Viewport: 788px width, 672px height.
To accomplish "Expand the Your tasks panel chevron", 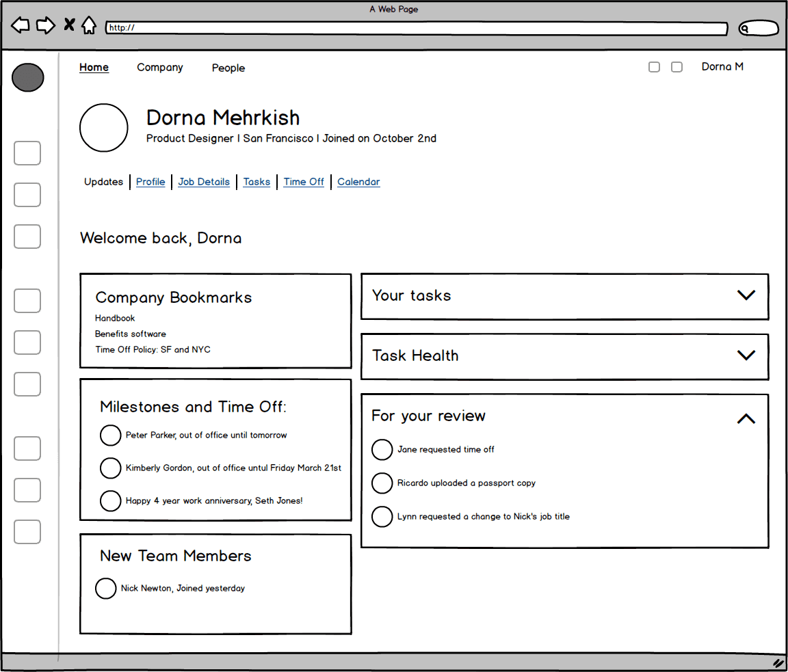I will [746, 295].
